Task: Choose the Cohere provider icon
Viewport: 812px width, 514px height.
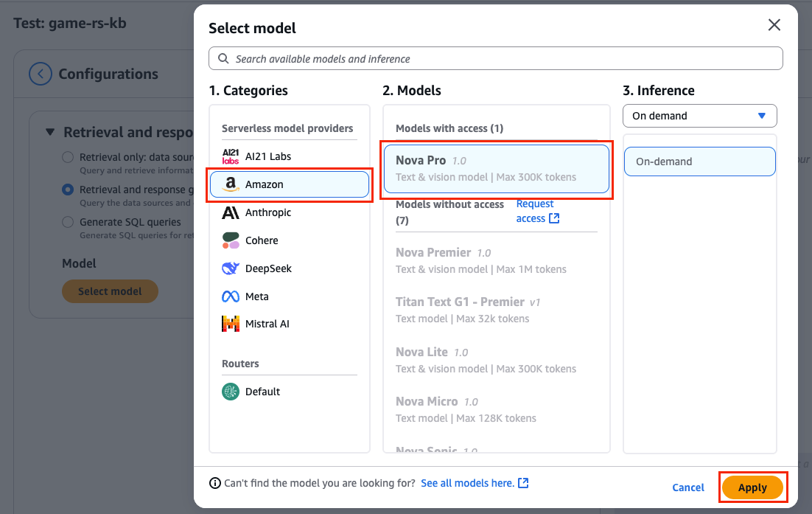Action: tap(229, 240)
